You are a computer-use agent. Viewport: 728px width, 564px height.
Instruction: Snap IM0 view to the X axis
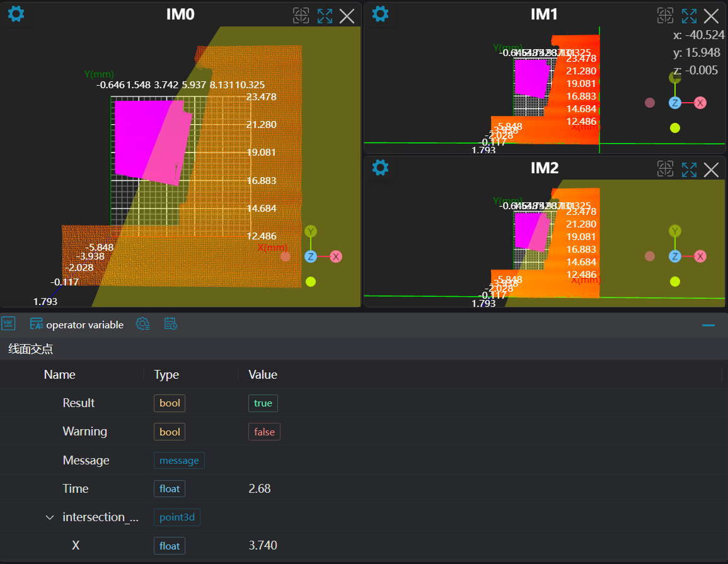pyautogui.click(x=336, y=256)
